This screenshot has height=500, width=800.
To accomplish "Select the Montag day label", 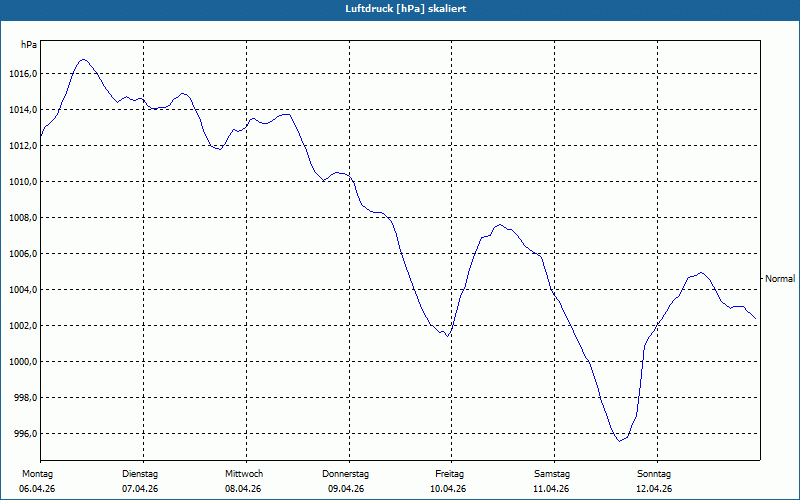I will tap(37, 474).
